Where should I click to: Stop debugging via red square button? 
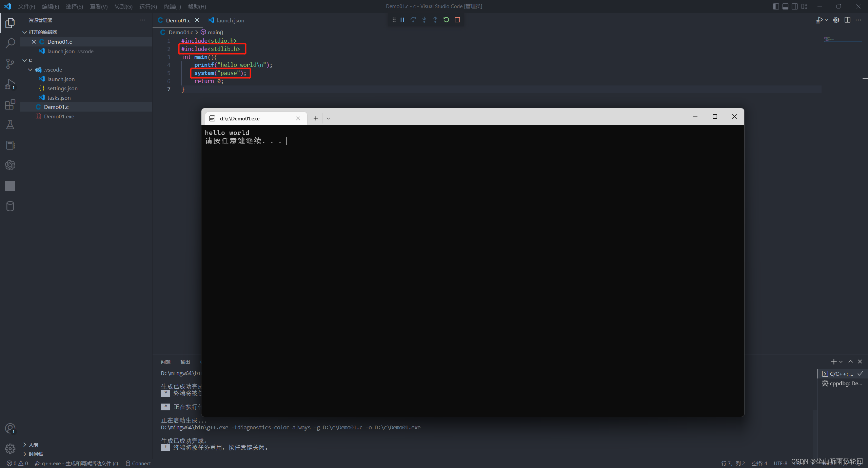pos(457,20)
